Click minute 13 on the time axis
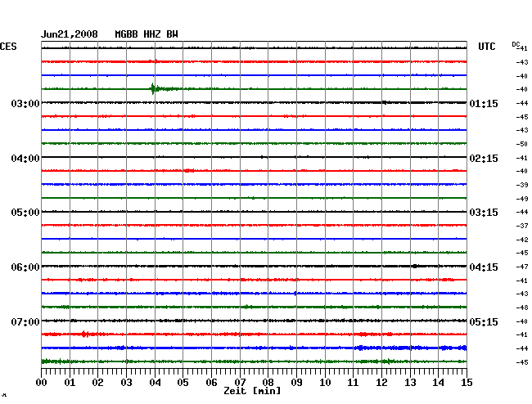 [410, 383]
